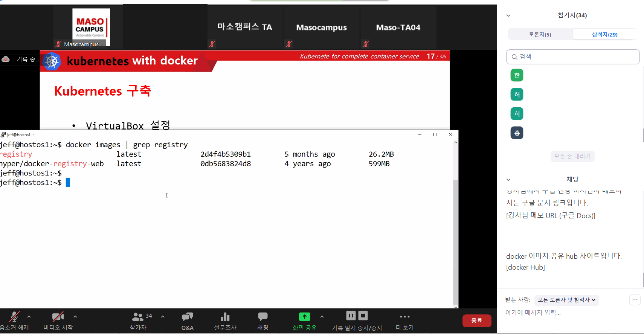Switch to the 참석자(29) tab
The height and width of the screenshot is (334, 644).
point(604,34)
